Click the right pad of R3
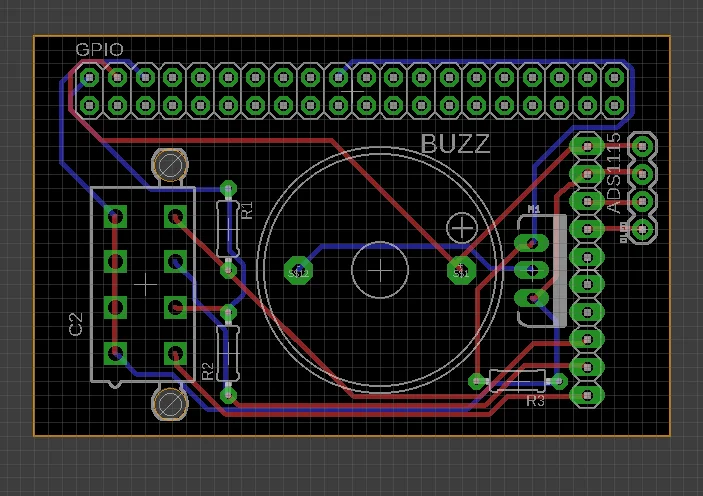 [x=559, y=382]
